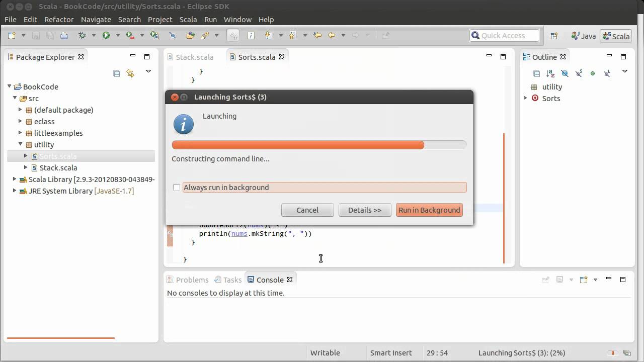Select Stack.scala in Package Explorer
The image size is (644, 362).
click(58, 167)
